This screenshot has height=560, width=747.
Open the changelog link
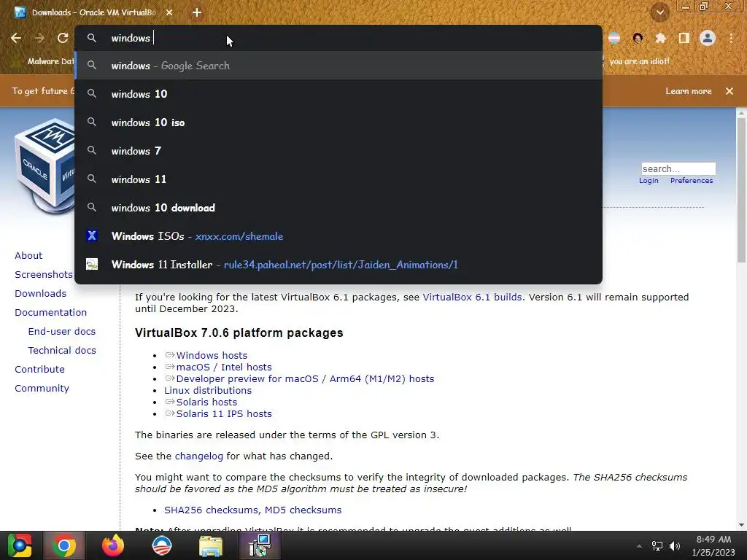coord(198,456)
